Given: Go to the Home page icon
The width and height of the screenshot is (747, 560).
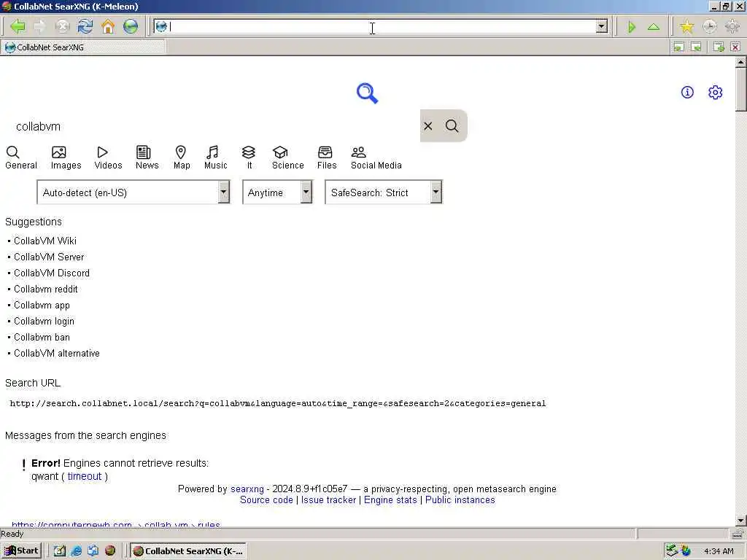Looking at the screenshot, I should [x=108, y=26].
